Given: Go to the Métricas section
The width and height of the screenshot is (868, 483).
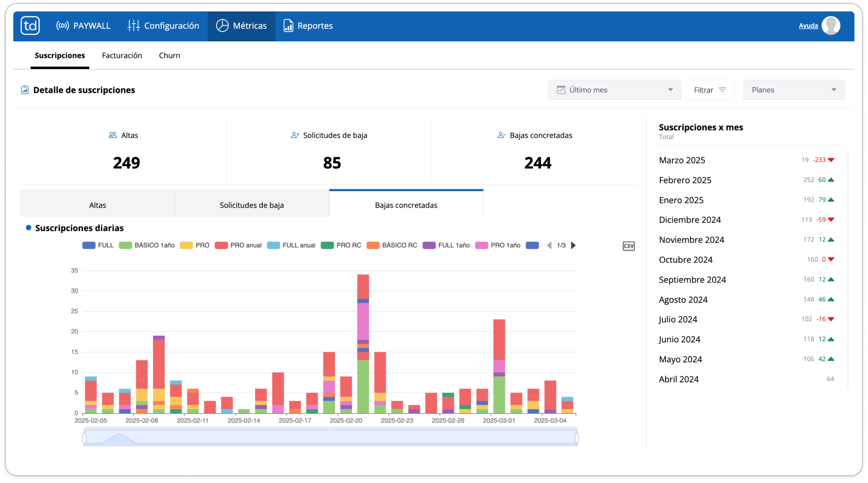Looking at the screenshot, I should (x=241, y=26).
